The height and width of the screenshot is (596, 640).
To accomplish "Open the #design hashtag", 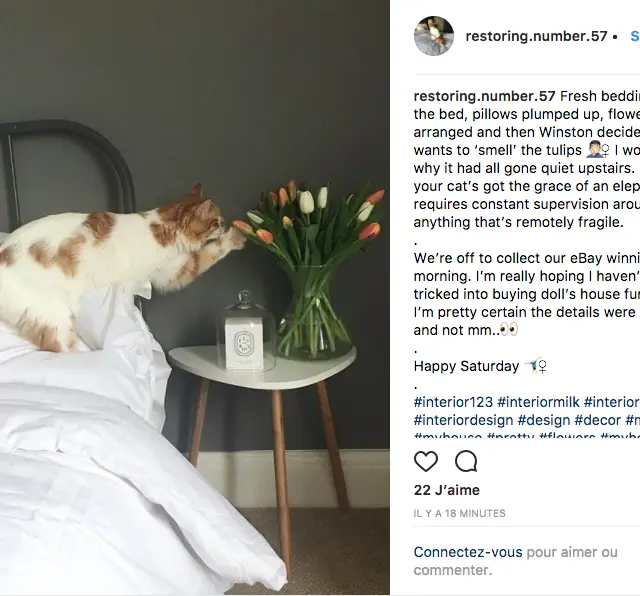I will click(544, 420).
